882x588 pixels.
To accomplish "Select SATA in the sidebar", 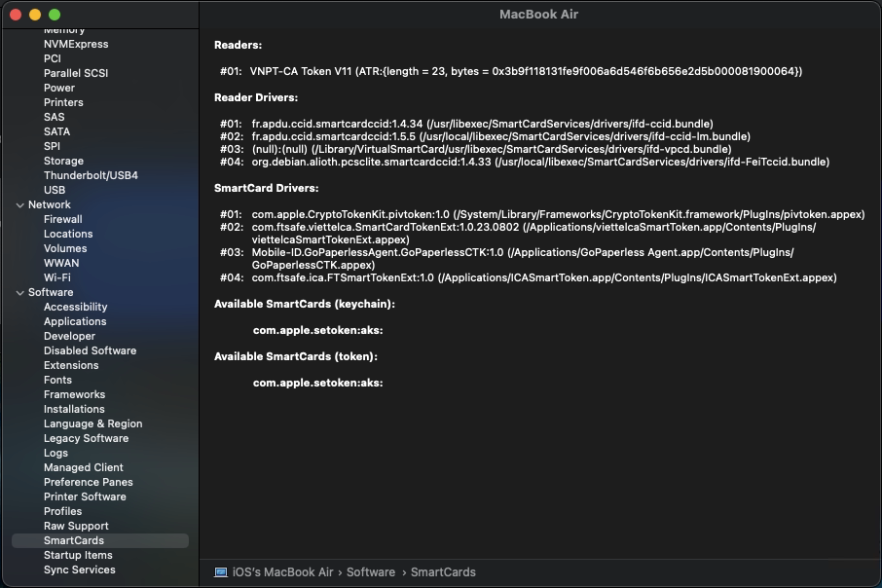I will coord(56,131).
